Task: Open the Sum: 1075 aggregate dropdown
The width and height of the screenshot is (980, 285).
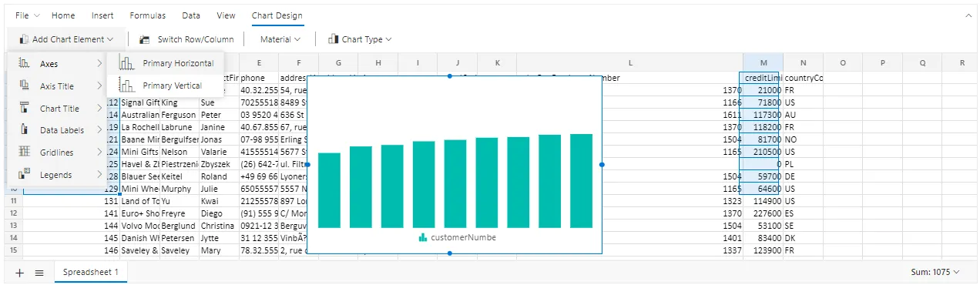Action: (x=935, y=272)
